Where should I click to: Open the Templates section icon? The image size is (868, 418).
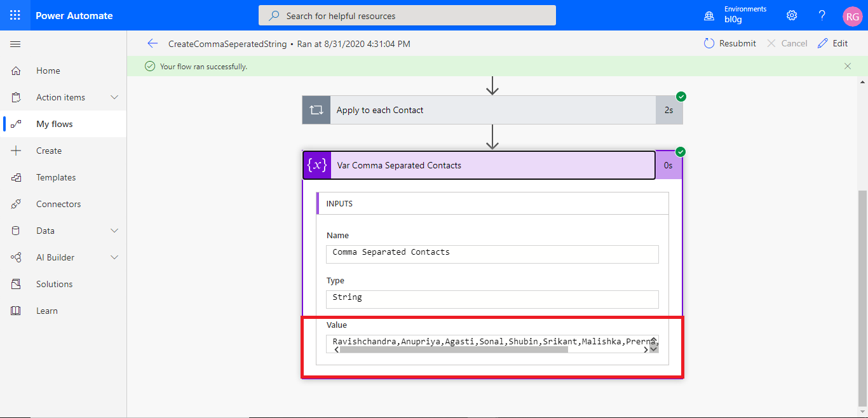click(16, 177)
